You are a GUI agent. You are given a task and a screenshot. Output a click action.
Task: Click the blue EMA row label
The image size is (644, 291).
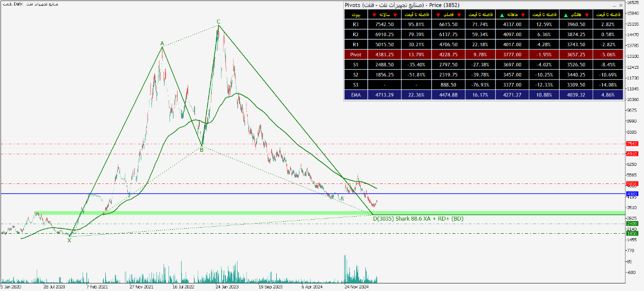click(355, 94)
